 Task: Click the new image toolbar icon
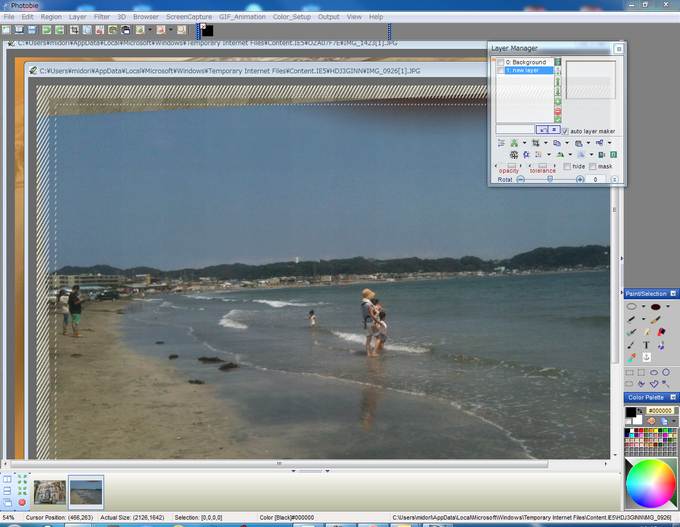click(7, 29)
